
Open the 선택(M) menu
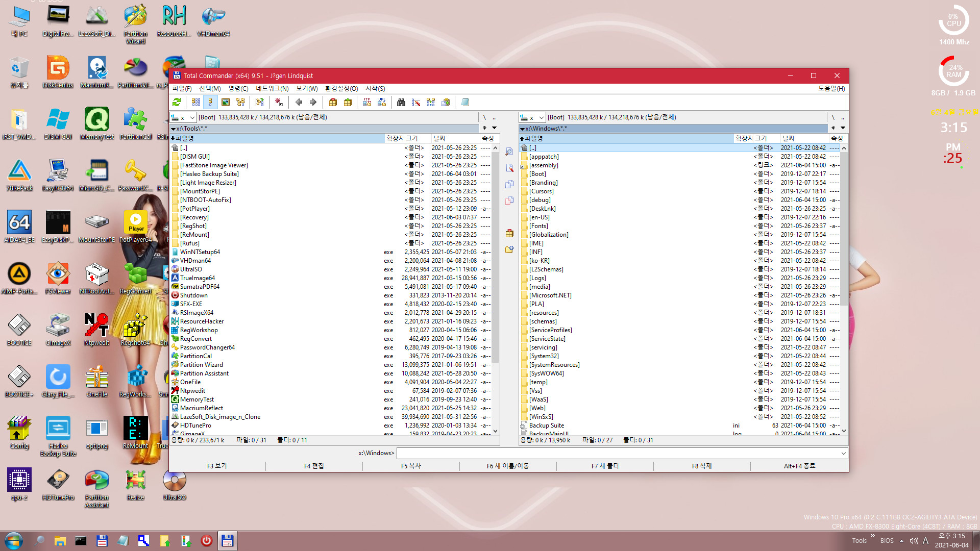pos(210,89)
